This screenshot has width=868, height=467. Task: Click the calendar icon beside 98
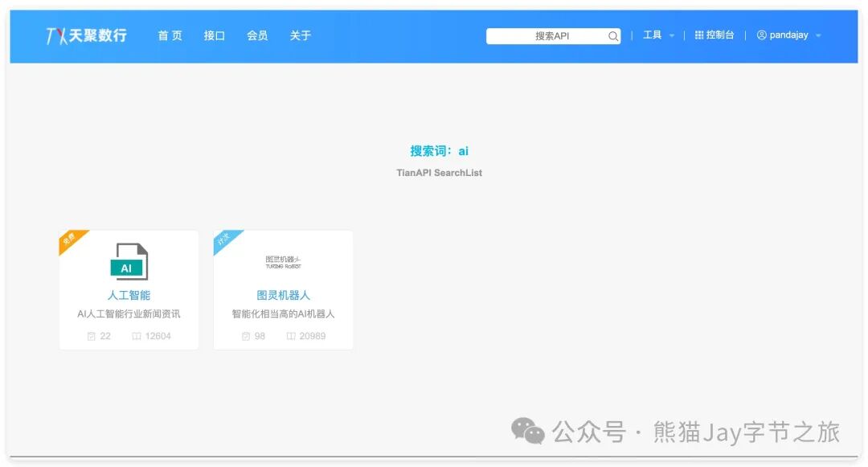[x=246, y=336]
